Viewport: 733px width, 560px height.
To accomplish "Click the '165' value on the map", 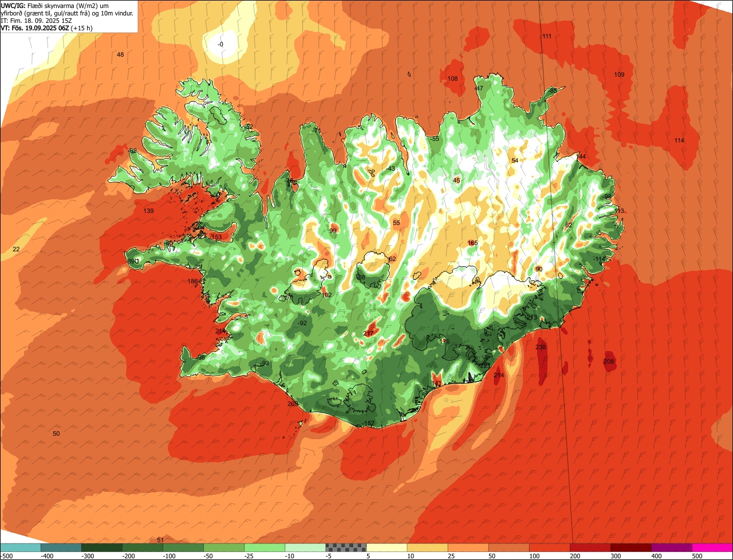I will click(472, 243).
